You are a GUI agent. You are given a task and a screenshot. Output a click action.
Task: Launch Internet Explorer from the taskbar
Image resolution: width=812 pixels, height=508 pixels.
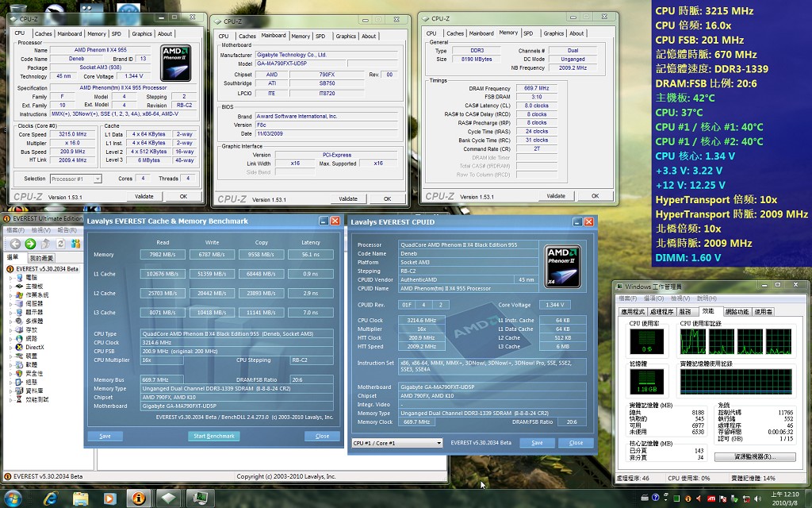click(x=50, y=498)
